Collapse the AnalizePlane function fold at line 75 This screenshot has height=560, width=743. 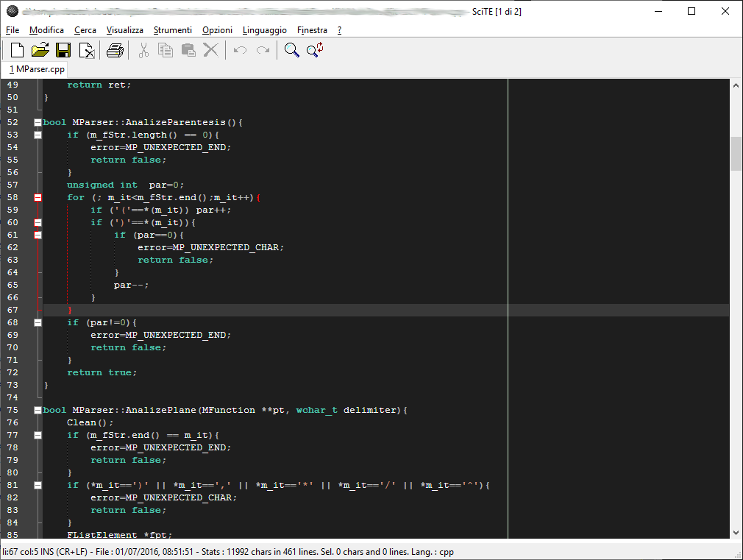[x=38, y=410]
